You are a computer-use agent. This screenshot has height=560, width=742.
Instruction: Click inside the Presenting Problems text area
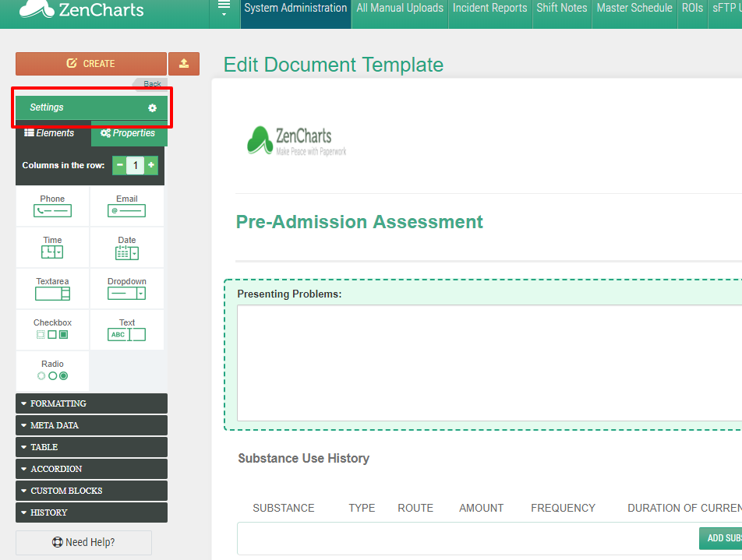click(x=489, y=363)
